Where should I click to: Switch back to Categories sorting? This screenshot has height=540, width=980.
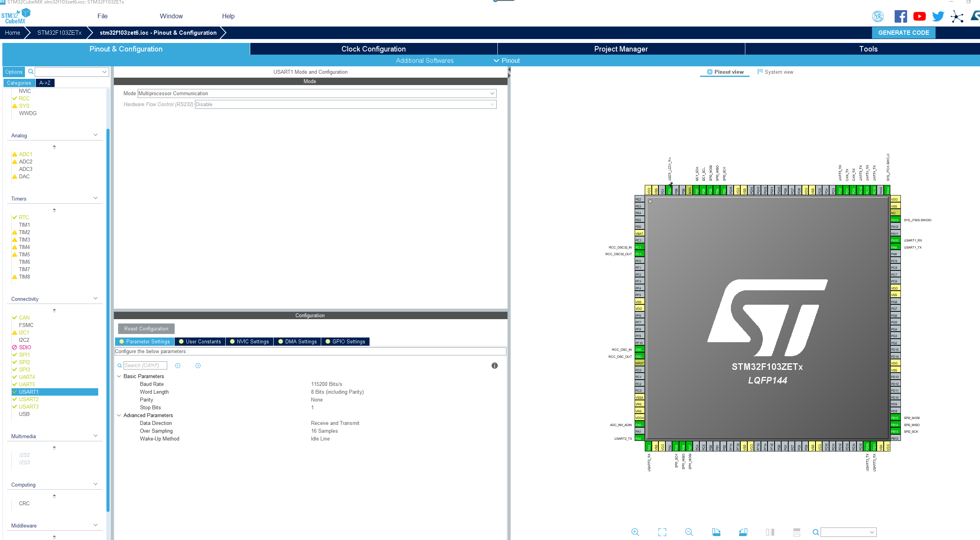click(x=19, y=83)
